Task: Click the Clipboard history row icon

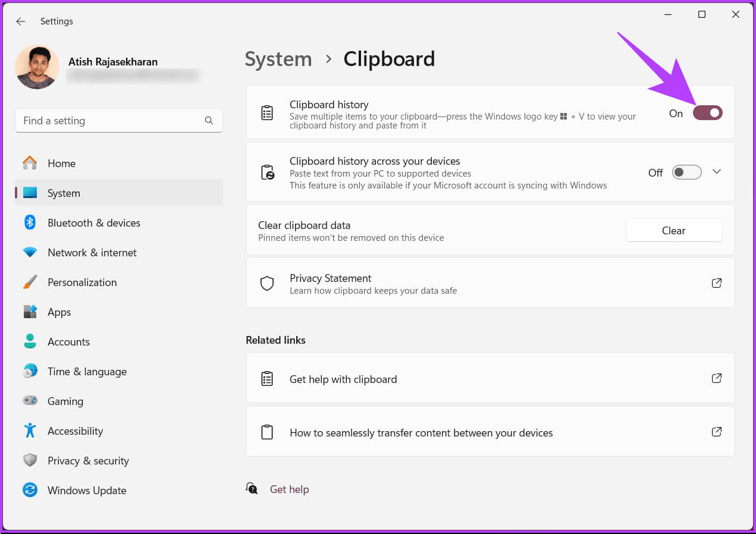Action: [x=267, y=113]
